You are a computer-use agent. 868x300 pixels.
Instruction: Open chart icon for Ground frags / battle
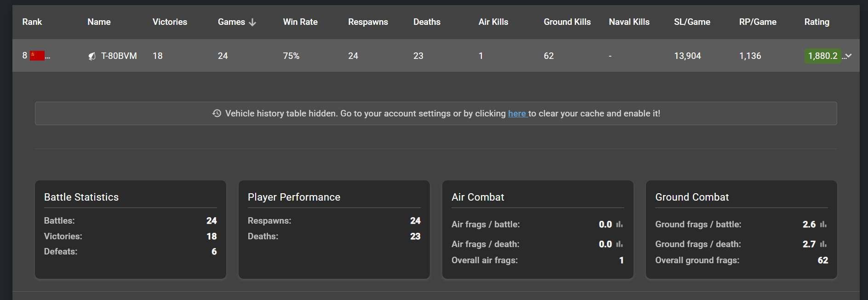tap(823, 225)
